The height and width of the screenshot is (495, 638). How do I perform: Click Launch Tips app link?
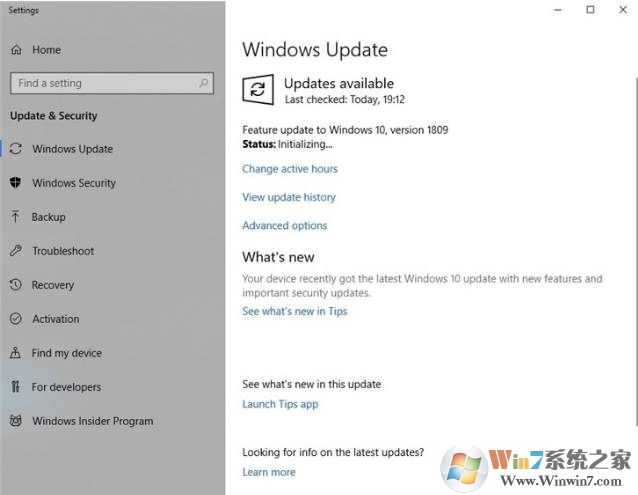tap(280, 404)
